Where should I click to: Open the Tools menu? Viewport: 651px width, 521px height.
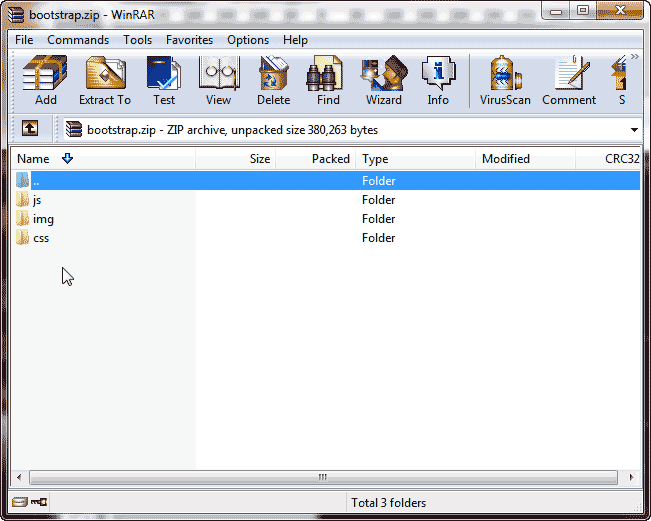(137, 40)
